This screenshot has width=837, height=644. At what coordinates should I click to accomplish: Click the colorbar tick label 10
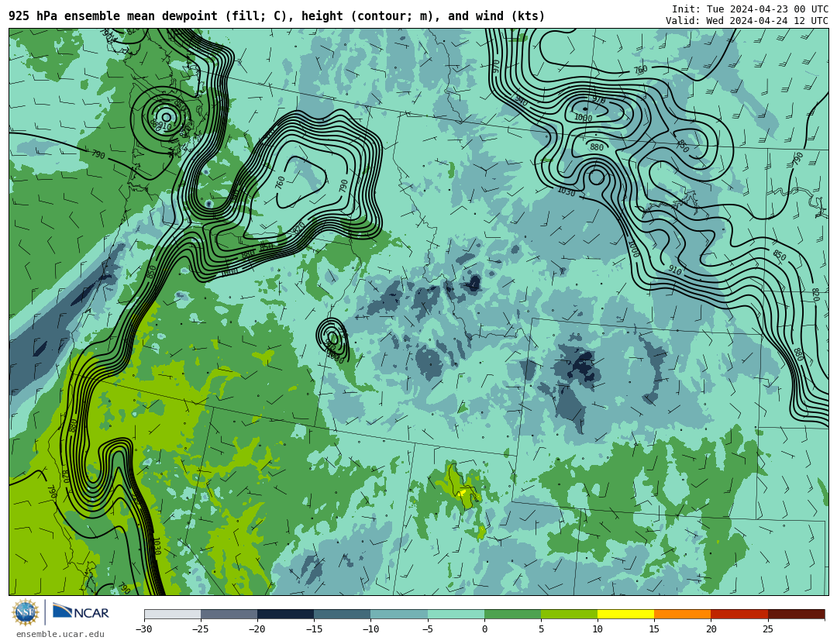pyautogui.click(x=598, y=629)
